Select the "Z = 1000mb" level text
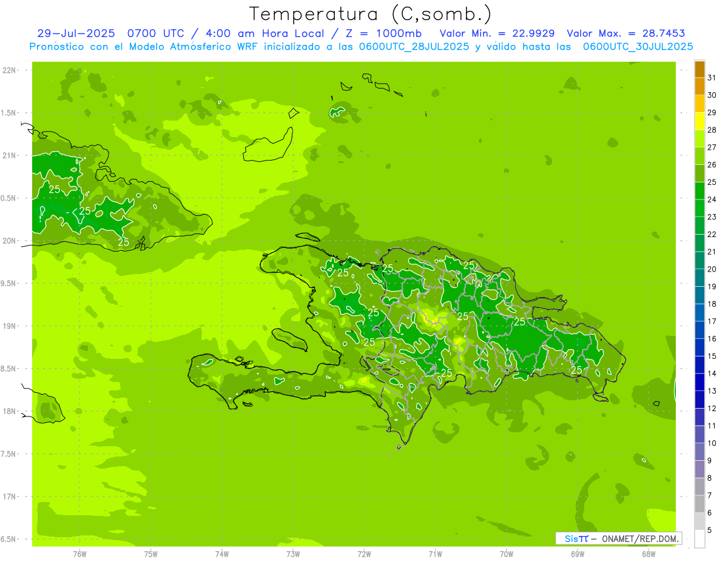The width and height of the screenshot is (728, 562). 384,33
